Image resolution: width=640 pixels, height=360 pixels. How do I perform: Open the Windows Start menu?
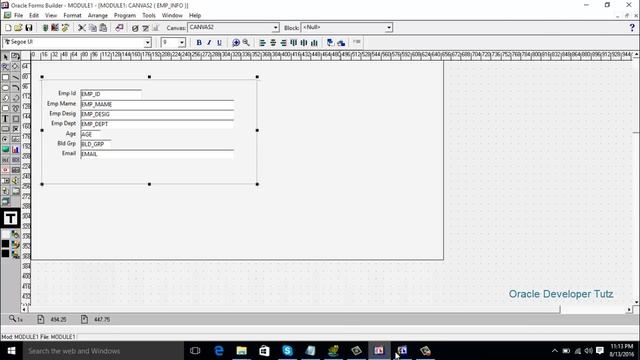(11, 351)
